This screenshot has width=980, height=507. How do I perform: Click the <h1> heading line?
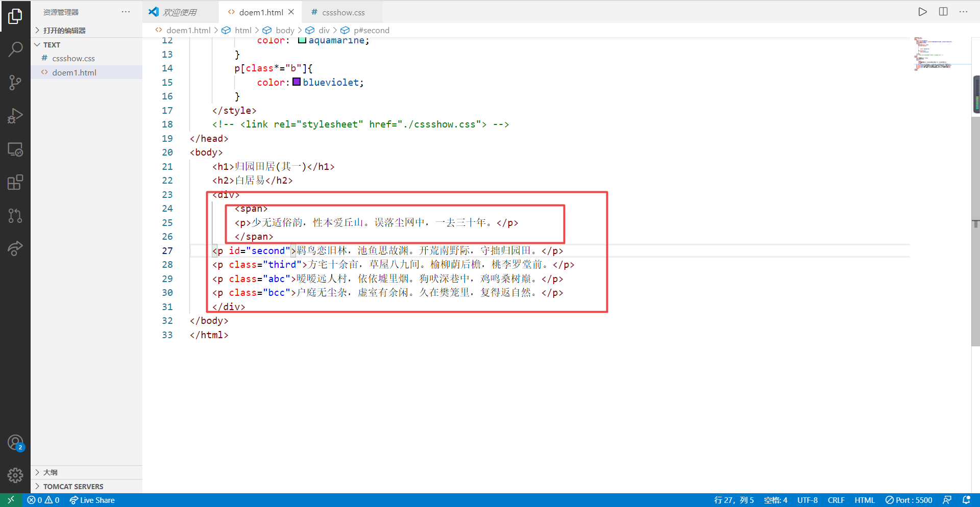click(274, 166)
